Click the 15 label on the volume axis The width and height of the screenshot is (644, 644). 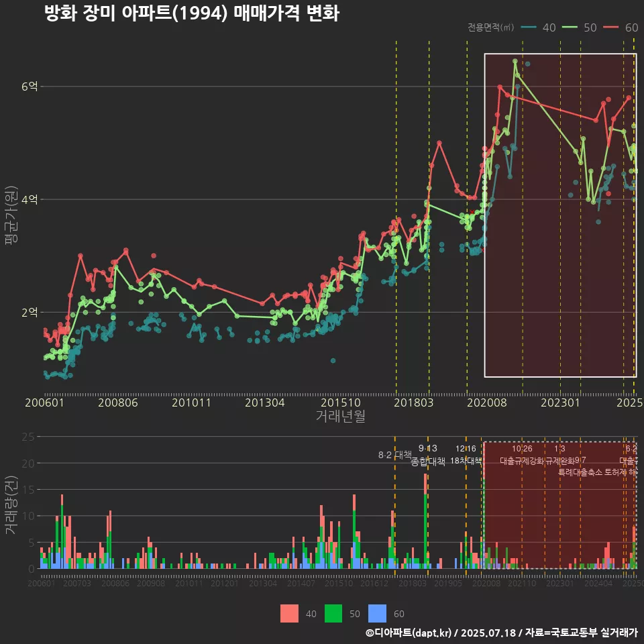(x=28, y=490)
